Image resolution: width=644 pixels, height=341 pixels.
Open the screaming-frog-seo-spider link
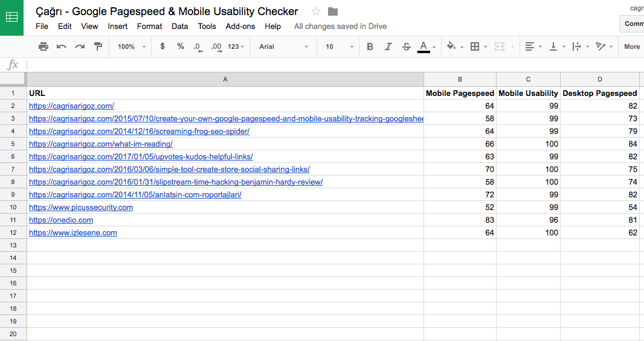tap(139, 132)
